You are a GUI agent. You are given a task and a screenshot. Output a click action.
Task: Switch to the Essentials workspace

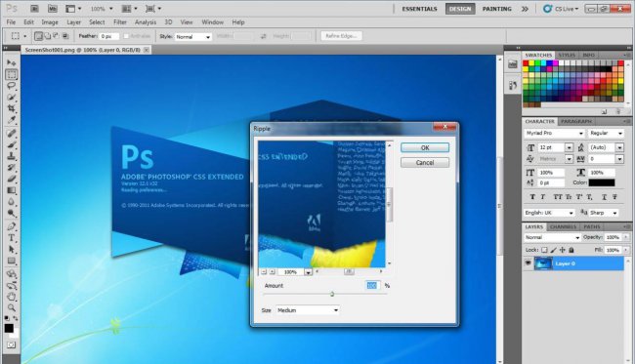tap(419, 9)
